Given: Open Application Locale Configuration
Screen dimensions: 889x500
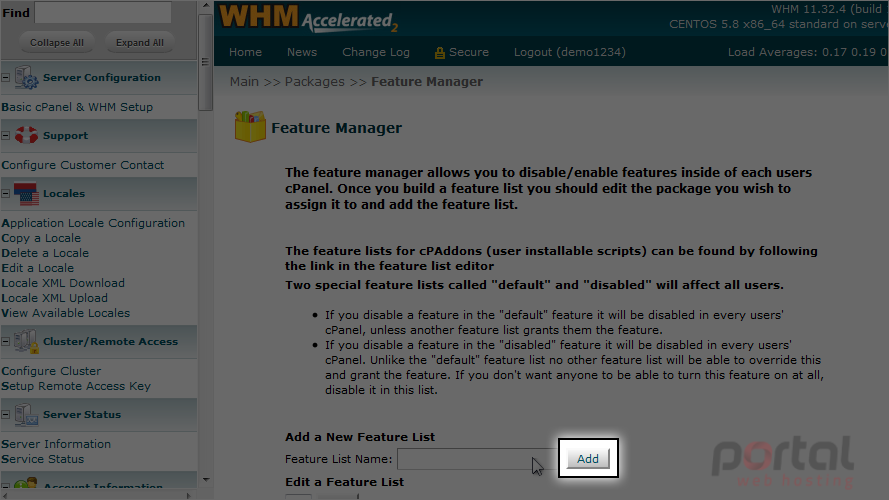Looking at the screenshot, I should coord(93,223).
